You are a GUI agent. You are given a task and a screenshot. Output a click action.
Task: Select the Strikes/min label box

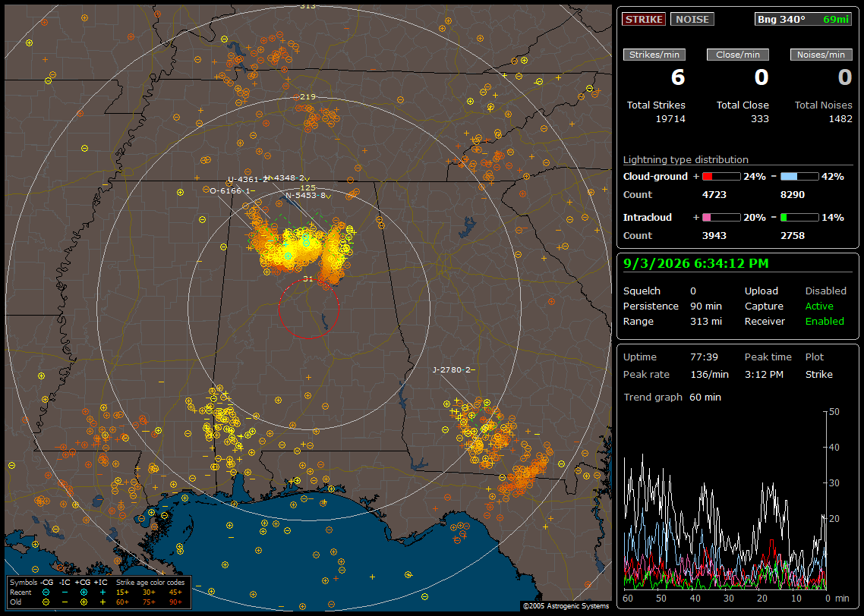click(x=654, y=55)
